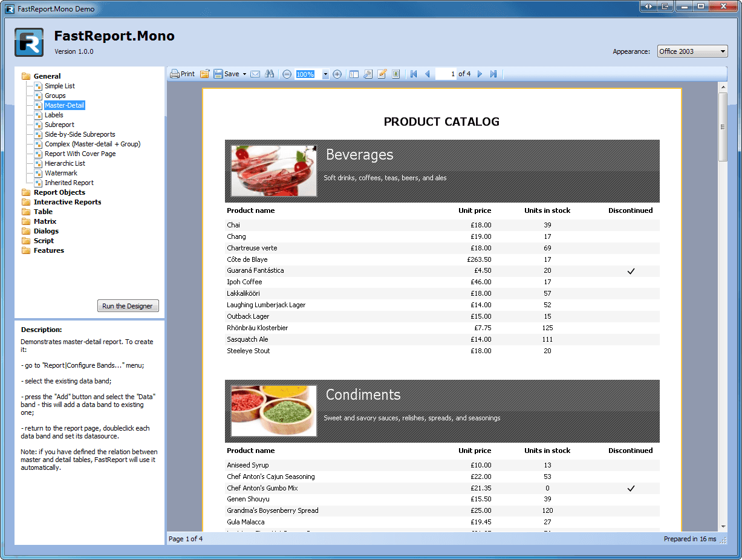Select Groups report
Image resolution: width=742 pixels, height=560 pixels.
pyautogui.click(x=55, y=96)
